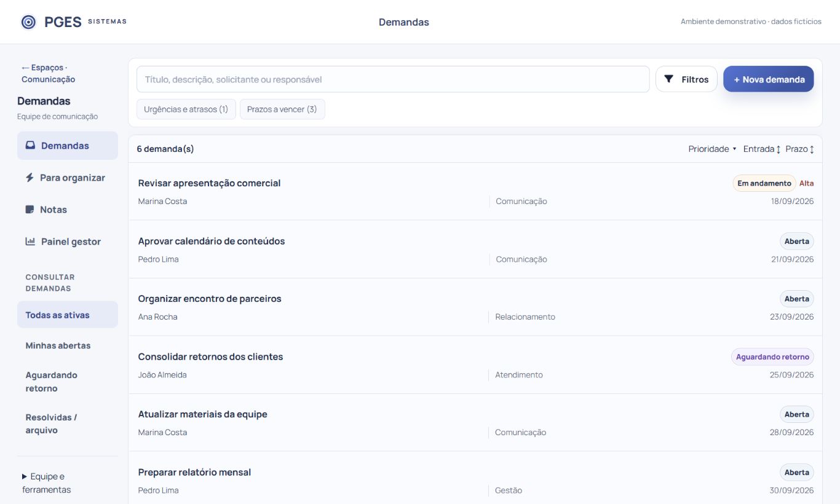Screen dimensions: 840x504
Task: Click the Atendimento area label
Action: click(x=519, y=375)
